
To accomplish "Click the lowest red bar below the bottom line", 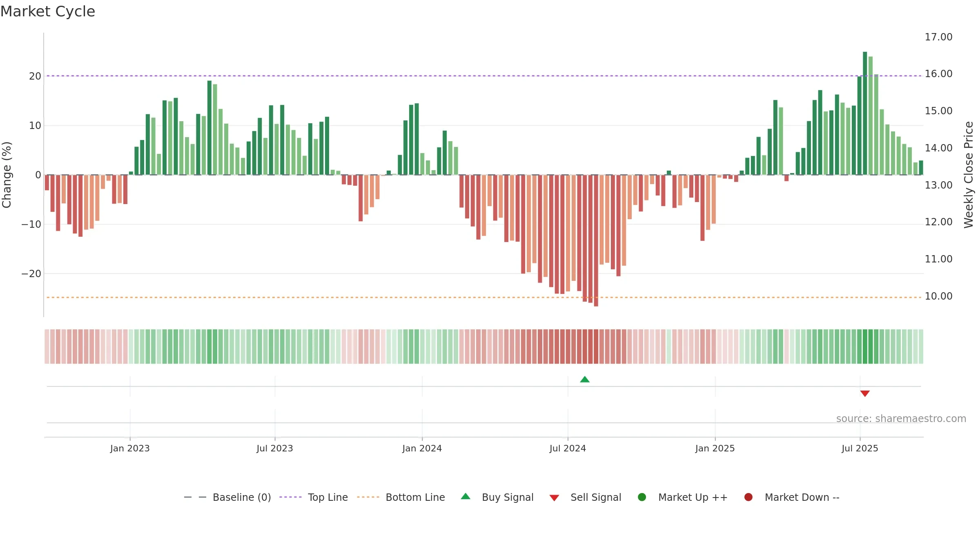I will pyautogui.click(x=596, y=240).
